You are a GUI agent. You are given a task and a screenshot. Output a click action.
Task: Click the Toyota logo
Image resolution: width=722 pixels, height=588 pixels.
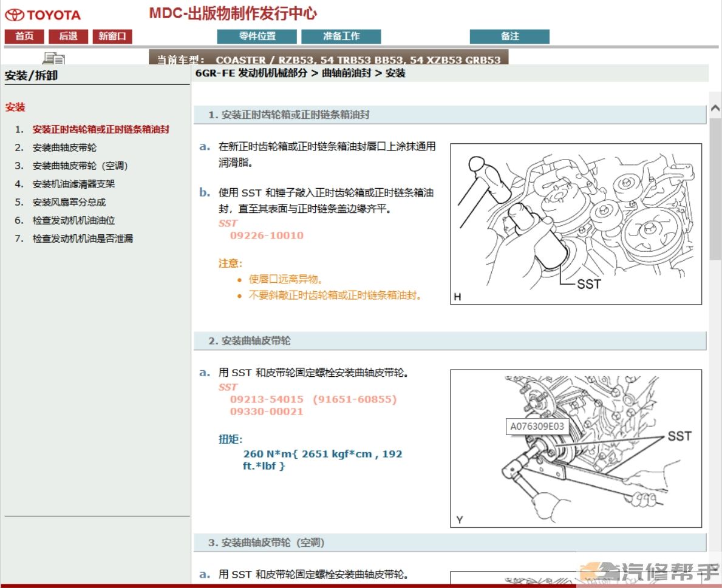coord(43,15)
